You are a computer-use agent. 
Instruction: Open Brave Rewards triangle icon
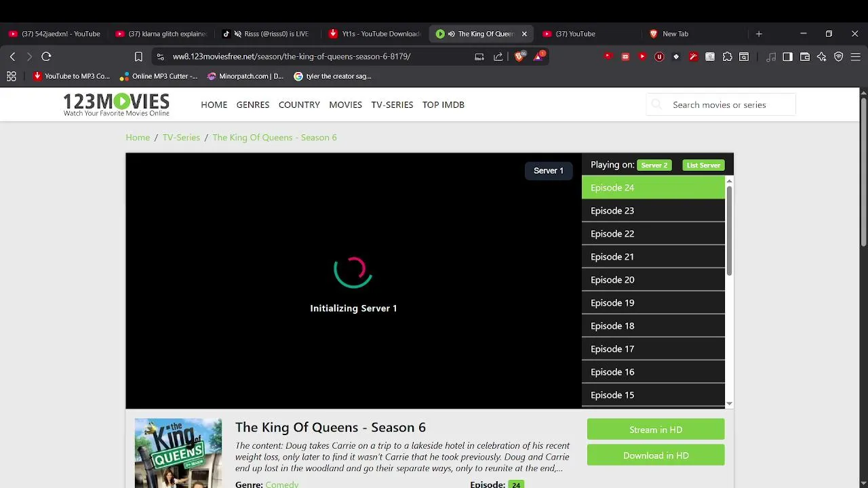(x=538, y=56)
